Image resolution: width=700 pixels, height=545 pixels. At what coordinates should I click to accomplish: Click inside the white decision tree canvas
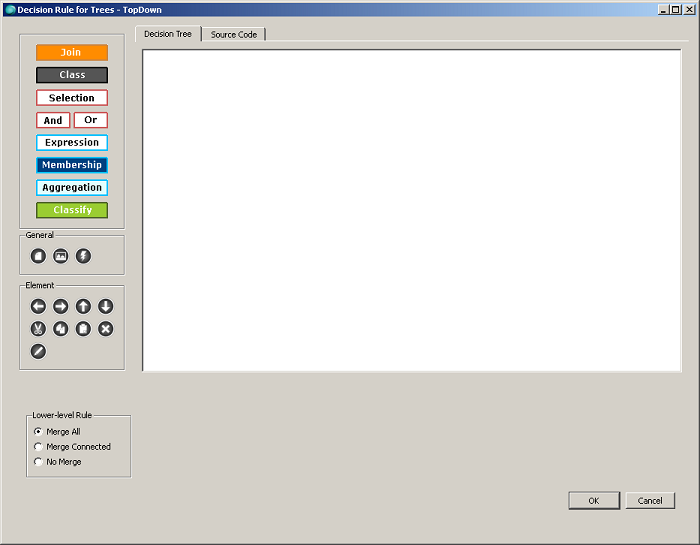(x=411, y=210)
